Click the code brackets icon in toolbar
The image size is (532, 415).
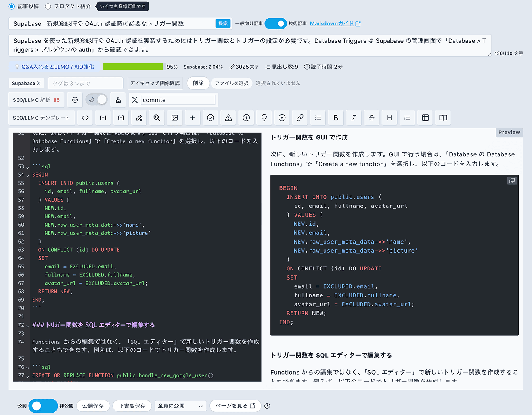point(85,118)
